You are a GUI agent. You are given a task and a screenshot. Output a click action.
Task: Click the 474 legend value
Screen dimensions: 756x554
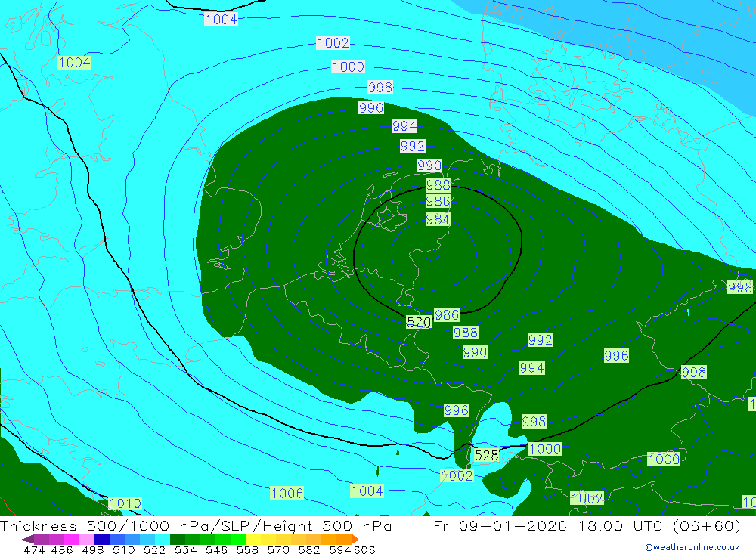(34, 550)
